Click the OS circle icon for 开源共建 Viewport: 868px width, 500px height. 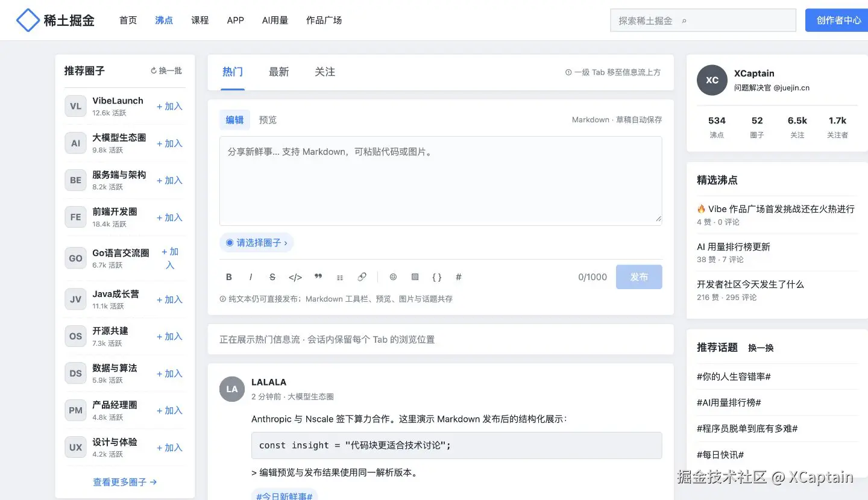(75, 336)
